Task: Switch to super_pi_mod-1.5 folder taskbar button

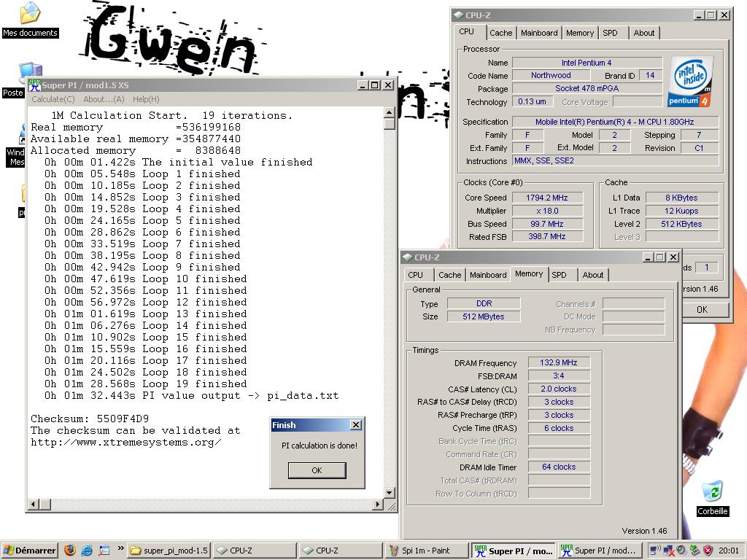Action: 169,551
